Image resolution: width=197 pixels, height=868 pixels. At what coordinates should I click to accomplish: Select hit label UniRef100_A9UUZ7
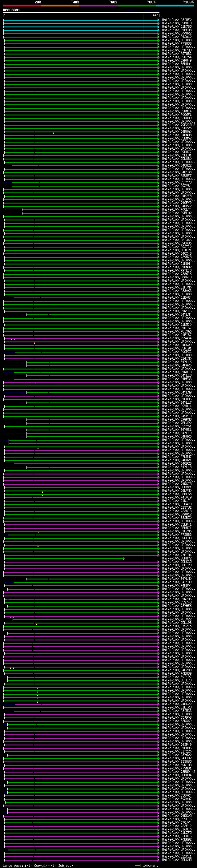tap(177, 151)
